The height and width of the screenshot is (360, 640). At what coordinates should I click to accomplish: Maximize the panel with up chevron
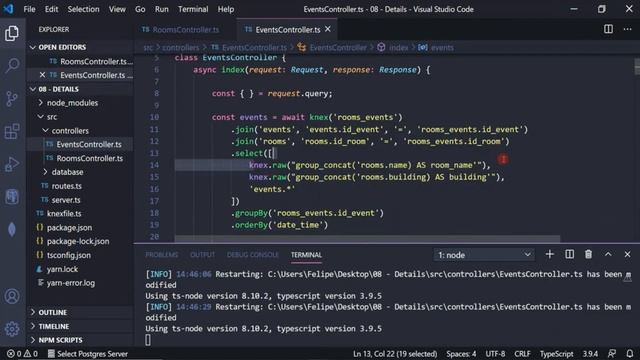[x=608, y=254]
